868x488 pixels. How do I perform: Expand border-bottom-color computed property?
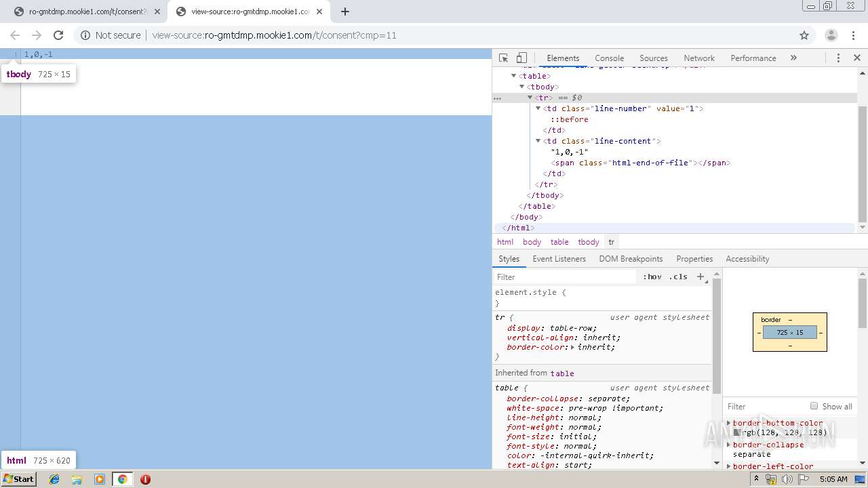coord(729,423)
